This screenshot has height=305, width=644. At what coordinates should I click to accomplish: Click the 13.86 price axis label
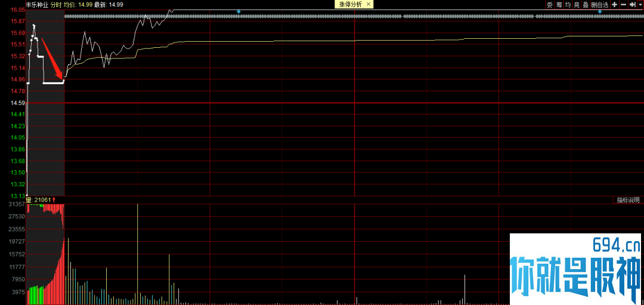point(19,149)
